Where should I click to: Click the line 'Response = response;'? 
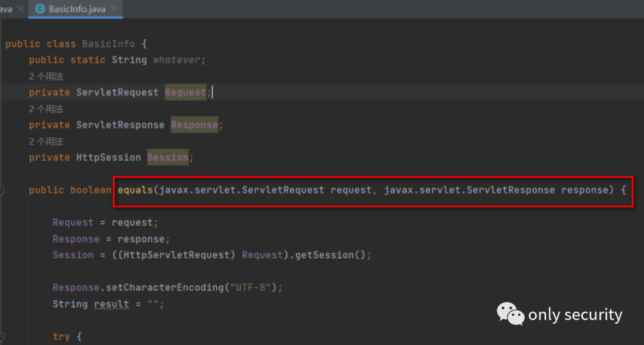pos(112,239)
